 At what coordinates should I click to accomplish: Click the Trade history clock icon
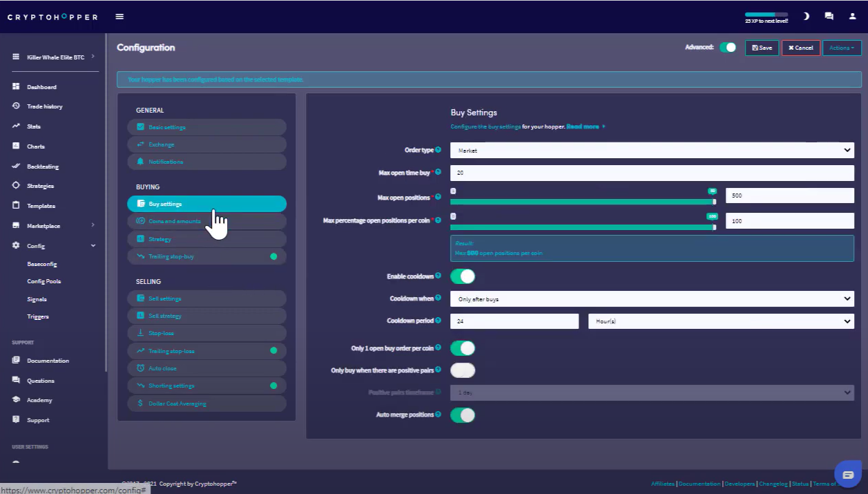(x=16, y=106)
